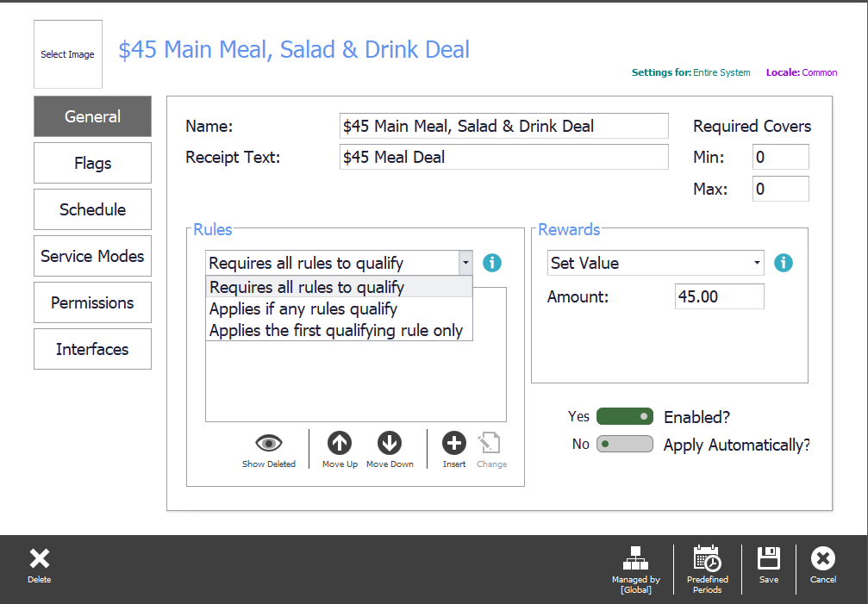Toggle the Enabled? switch

pos(624,416)
